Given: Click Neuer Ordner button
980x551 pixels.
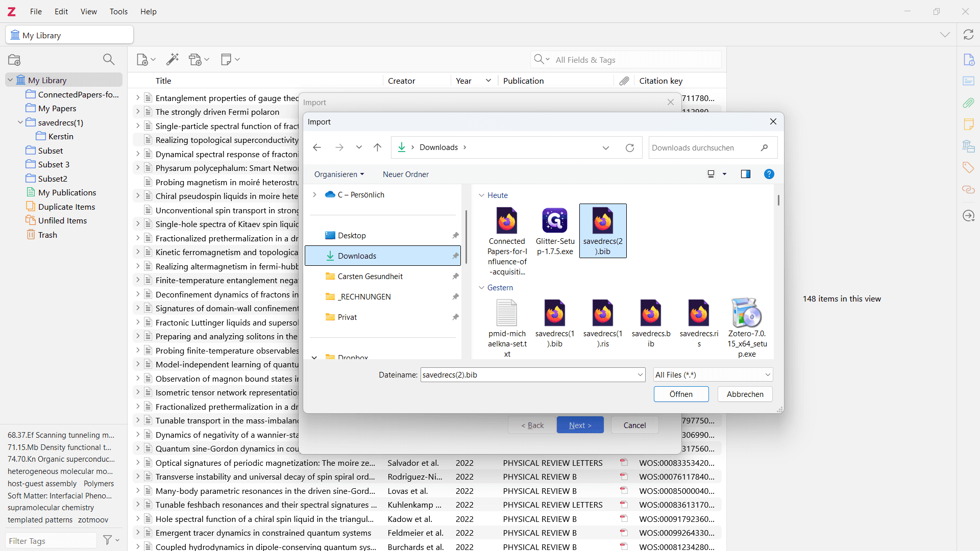Looking at the screenshot, I should pyautogui.click(x=406, y=174).
